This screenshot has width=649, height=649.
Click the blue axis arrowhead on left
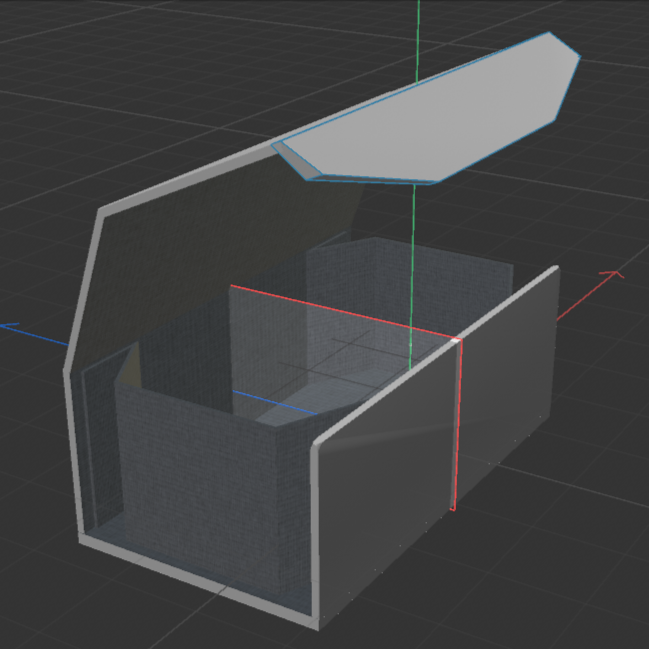point(8,325)
